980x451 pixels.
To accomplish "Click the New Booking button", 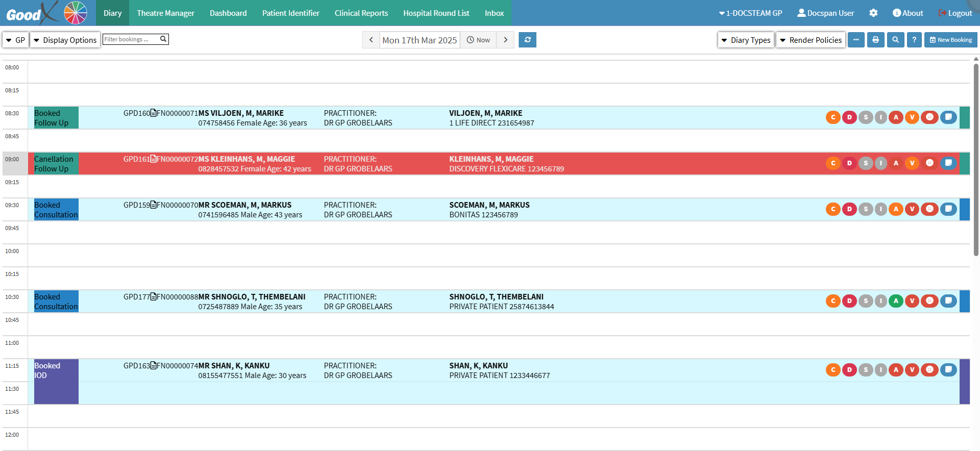I will (950, 40).
